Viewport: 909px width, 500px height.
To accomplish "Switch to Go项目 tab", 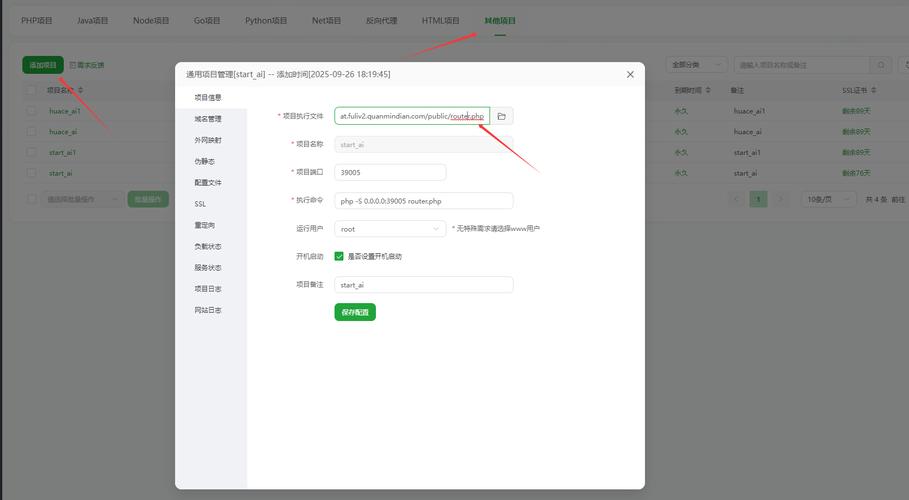I will click(x=207, y=20).
